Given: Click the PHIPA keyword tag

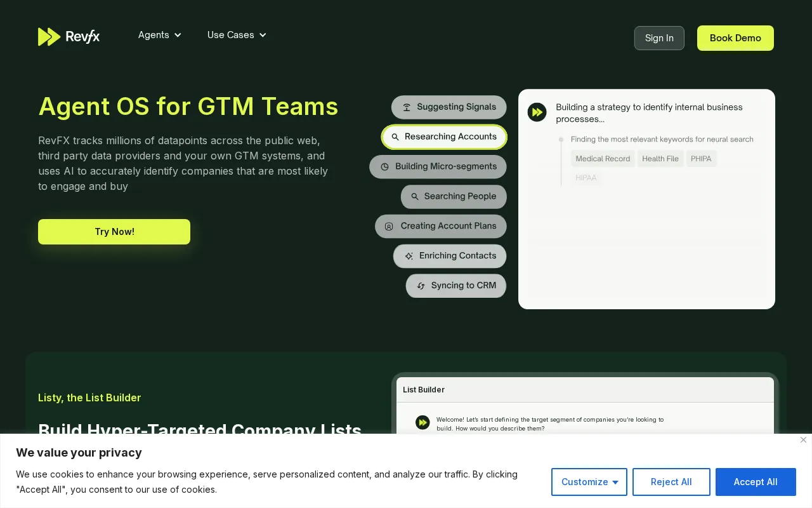Looking at the screenshot, I should [x=701, y=159].
